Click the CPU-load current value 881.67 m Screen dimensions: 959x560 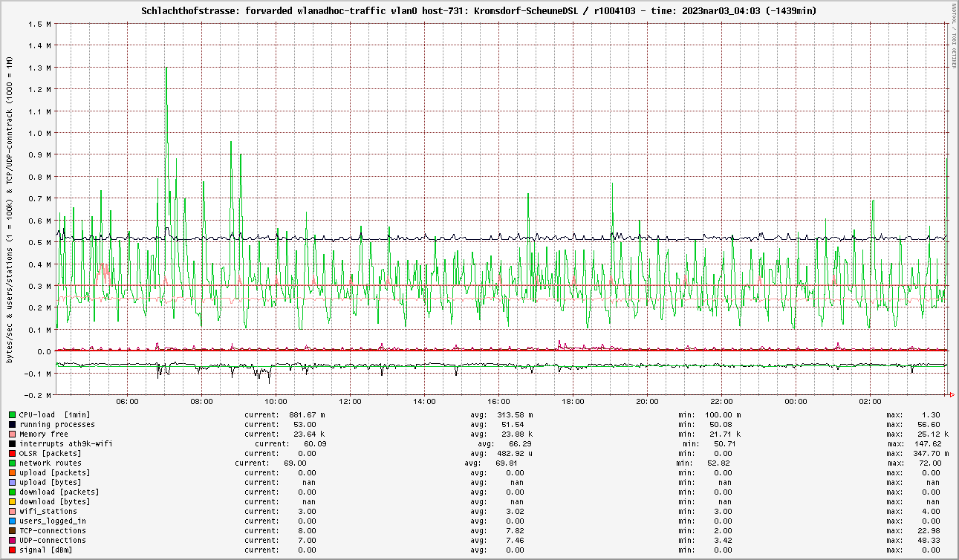[306, 414]
